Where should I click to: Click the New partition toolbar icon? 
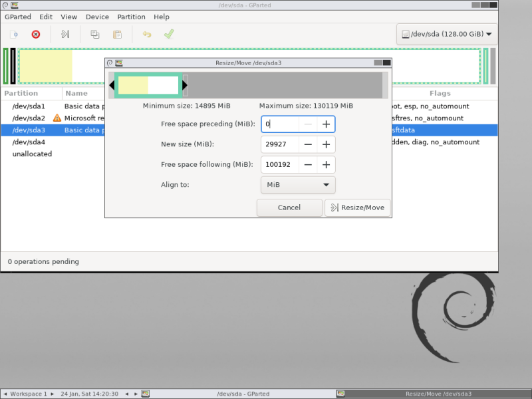click(x=14, y=35)
